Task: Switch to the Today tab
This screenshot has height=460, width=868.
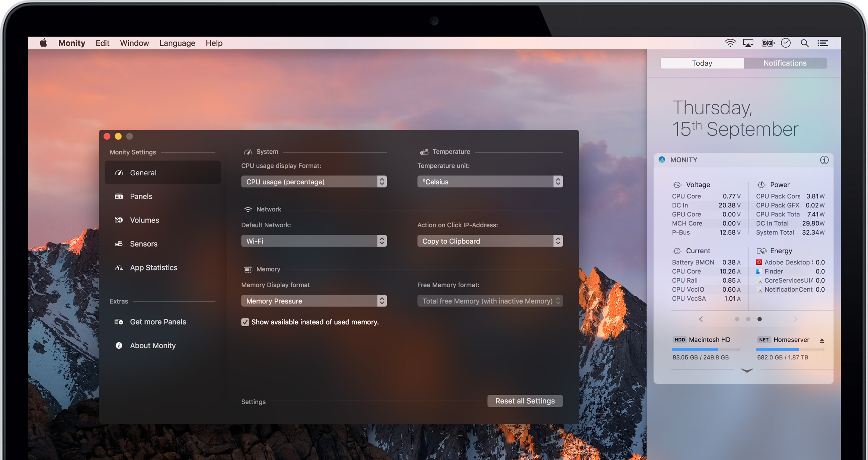Action: (702, 63)
